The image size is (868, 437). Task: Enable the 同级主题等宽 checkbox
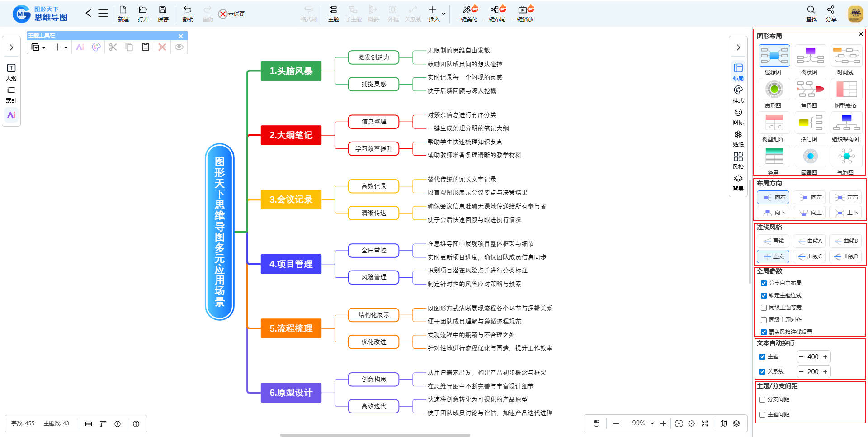pos(764,308)
